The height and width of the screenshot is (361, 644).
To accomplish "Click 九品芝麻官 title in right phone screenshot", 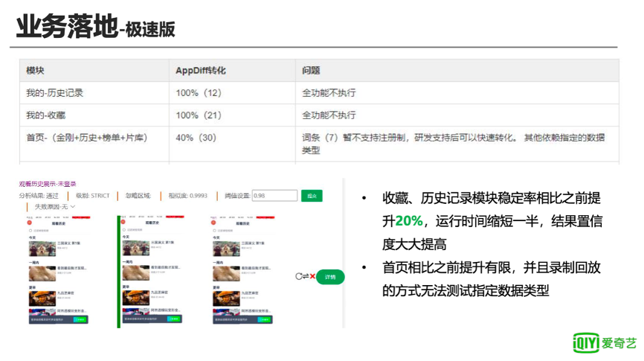I will [250, 293].
